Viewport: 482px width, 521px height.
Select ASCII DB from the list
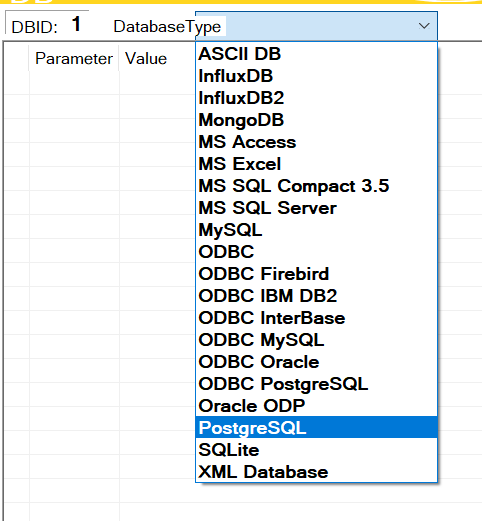pyautogui.click(x=316, y=54)
